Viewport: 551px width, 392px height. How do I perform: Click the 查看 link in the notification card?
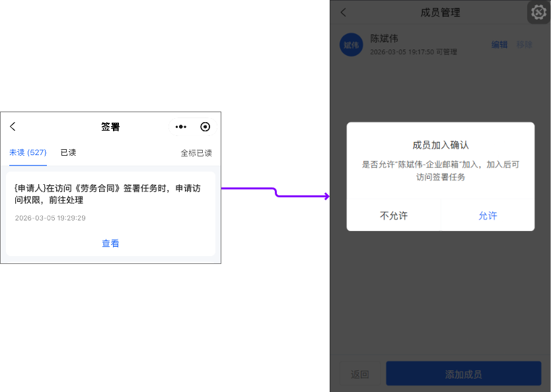pyautogui.click(x=110, y=244)
